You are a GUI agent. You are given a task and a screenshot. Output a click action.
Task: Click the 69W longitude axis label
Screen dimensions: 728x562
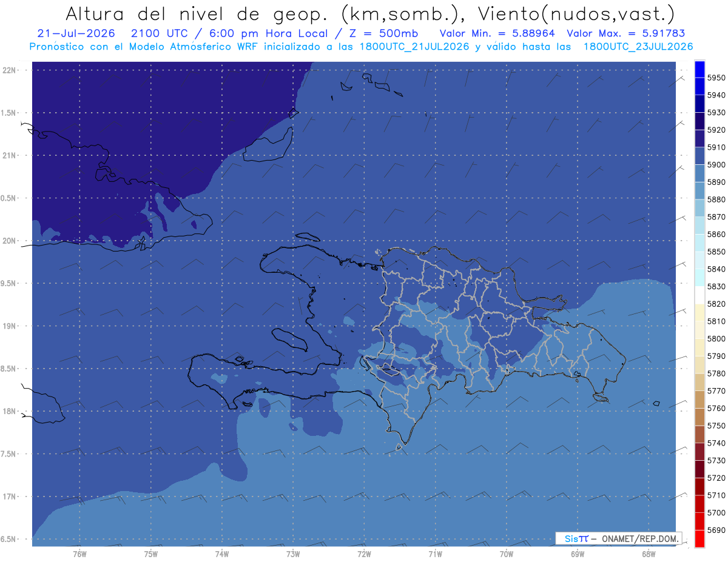[578, 554]
